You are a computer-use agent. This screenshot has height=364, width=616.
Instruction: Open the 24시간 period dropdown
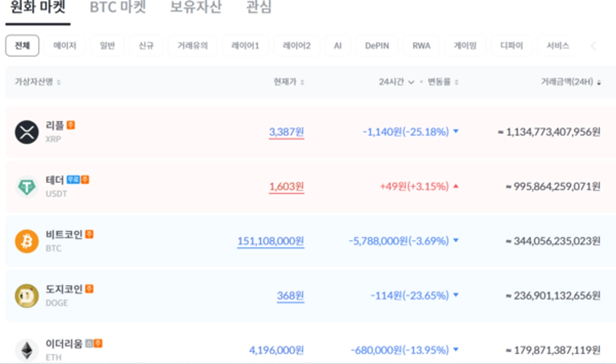click(x=396, y=82)
